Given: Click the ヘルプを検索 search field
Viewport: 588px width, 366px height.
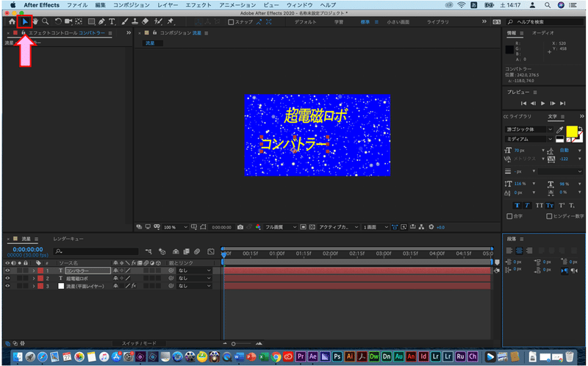Looking at the screenshot, I should point(545,22).
